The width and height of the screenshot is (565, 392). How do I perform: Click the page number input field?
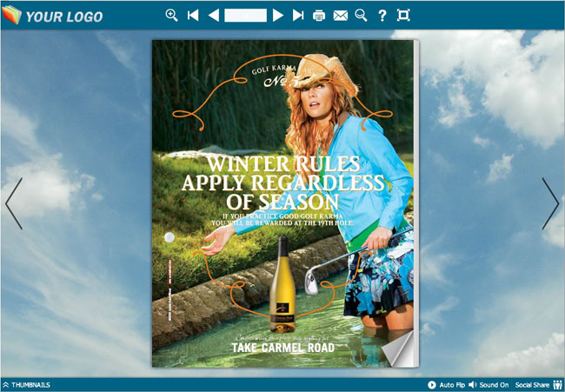click(x=245, y=16)
